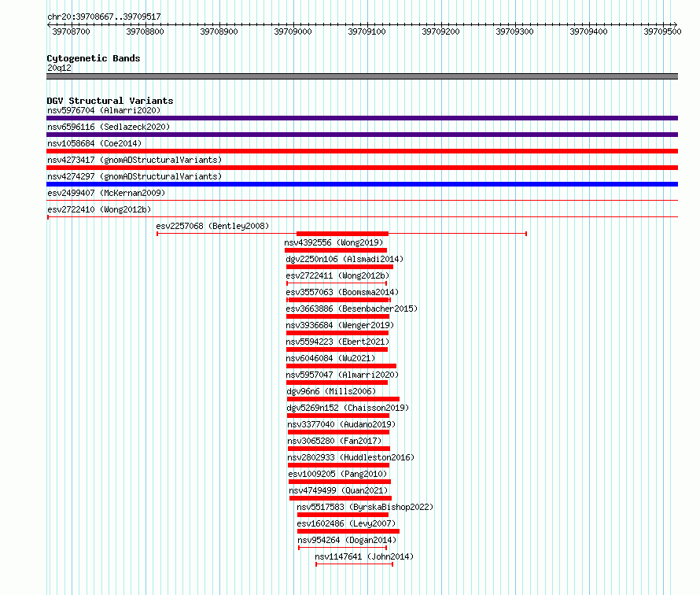Viewport: 700px width, 595px height.
Task: Select the nsv6046084 (Wu2021) label
Action: tap(331, 358)
